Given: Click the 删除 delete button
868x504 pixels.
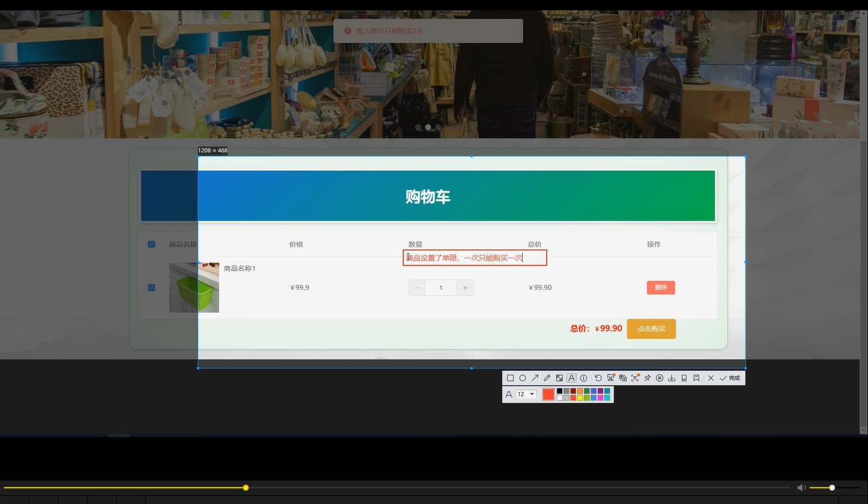Looking at the screenshot, I should 660,287.
